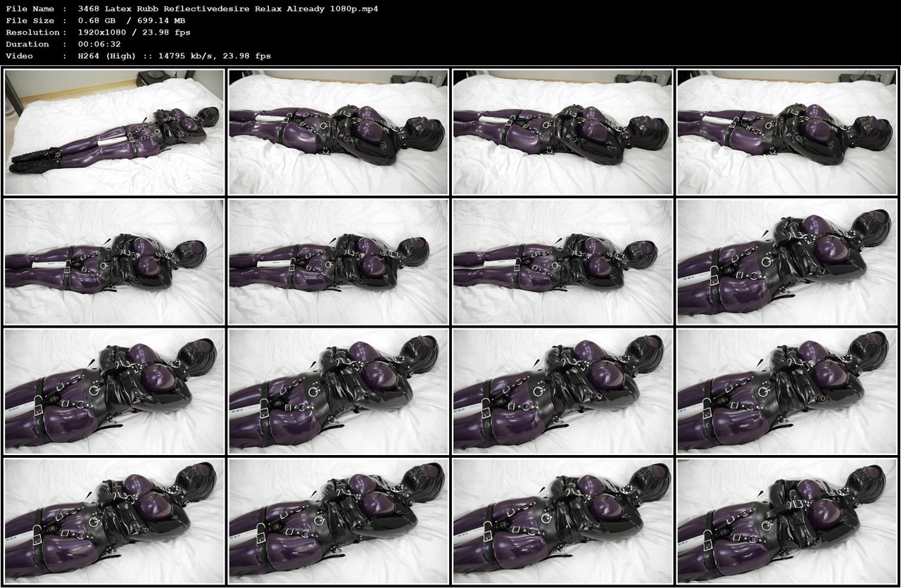
Task: Select the duration value 00:06:32
Action: point(99,44)
